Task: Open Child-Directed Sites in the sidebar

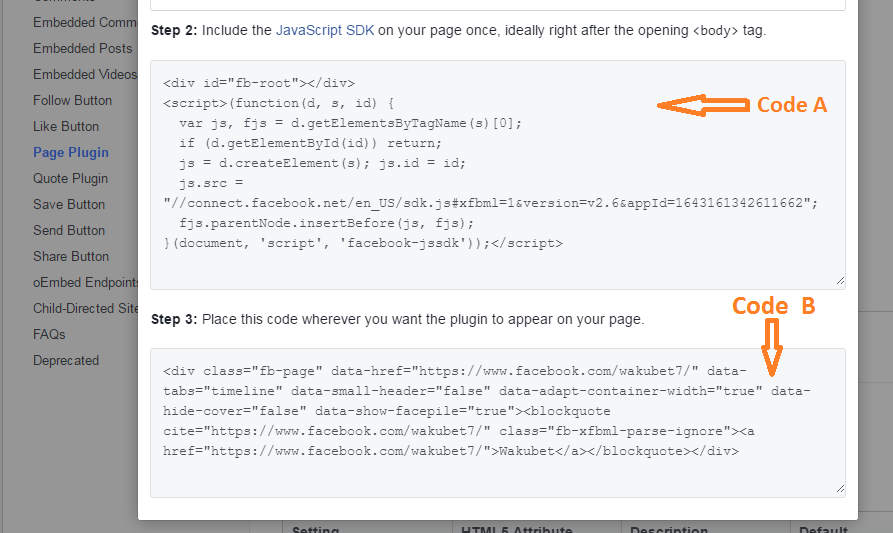Action: 85,309
